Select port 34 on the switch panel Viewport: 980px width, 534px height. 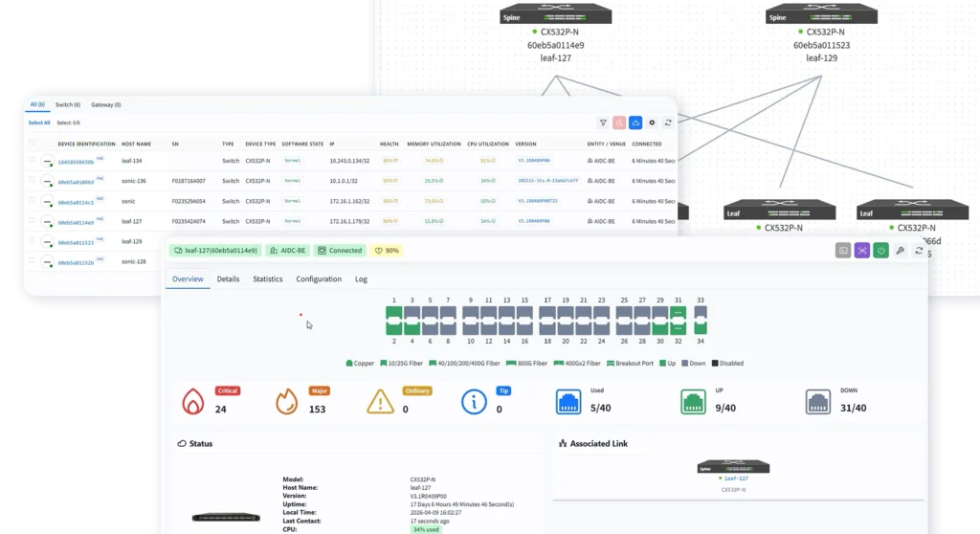(701, 327)
